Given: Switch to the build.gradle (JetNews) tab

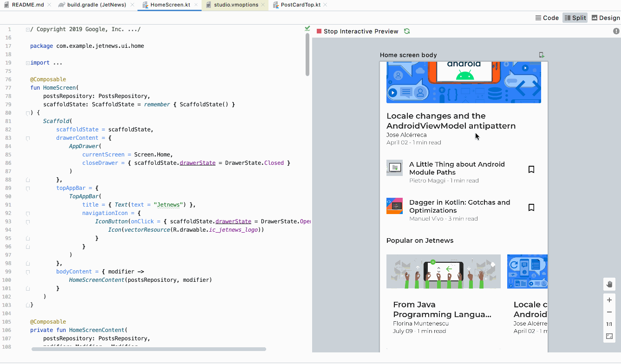Looking at the screenshot, I should (96, 5).
